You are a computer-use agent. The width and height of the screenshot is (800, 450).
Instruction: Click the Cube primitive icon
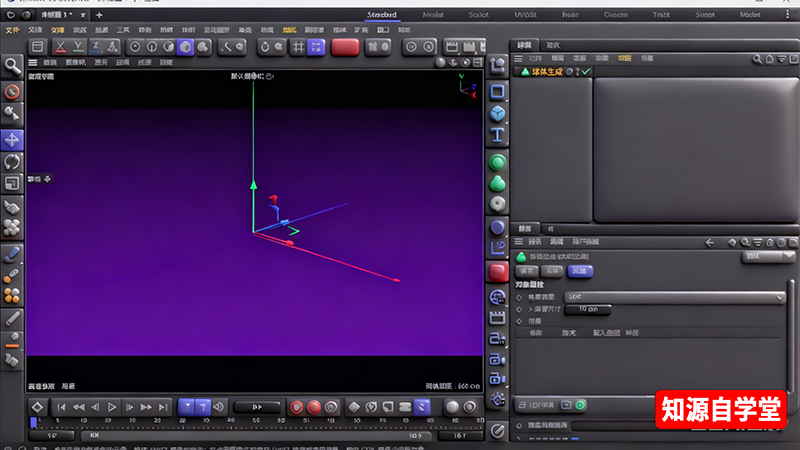click(x=497, y=113)
